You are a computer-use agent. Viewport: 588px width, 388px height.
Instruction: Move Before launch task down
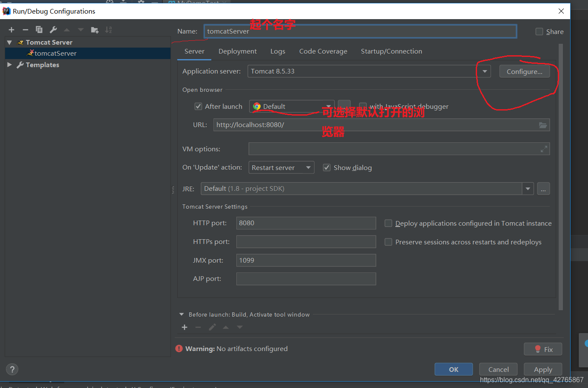tap(240, 327)
